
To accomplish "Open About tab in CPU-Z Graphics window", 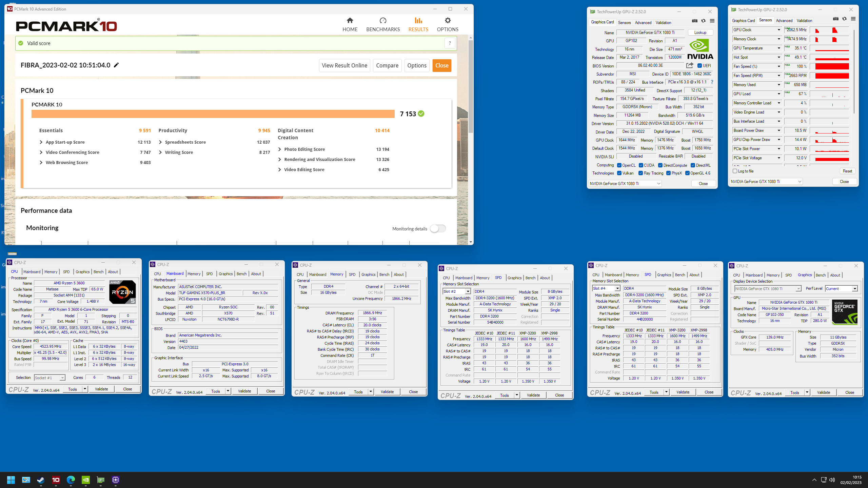I will (x=835, y=275).
